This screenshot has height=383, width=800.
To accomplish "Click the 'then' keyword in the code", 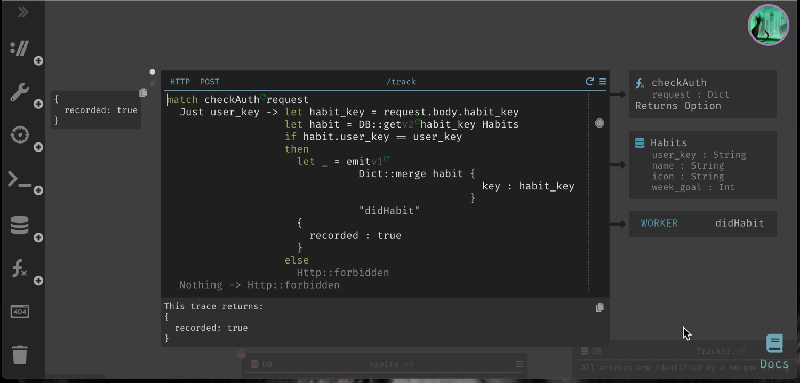I will pyautogui.click(x=296, y=149).
